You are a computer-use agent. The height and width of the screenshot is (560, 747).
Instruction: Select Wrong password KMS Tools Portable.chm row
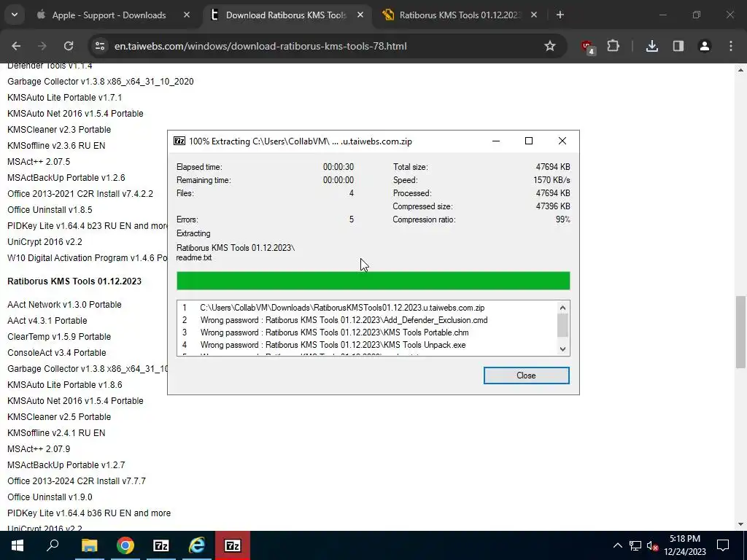coord(367,332)
